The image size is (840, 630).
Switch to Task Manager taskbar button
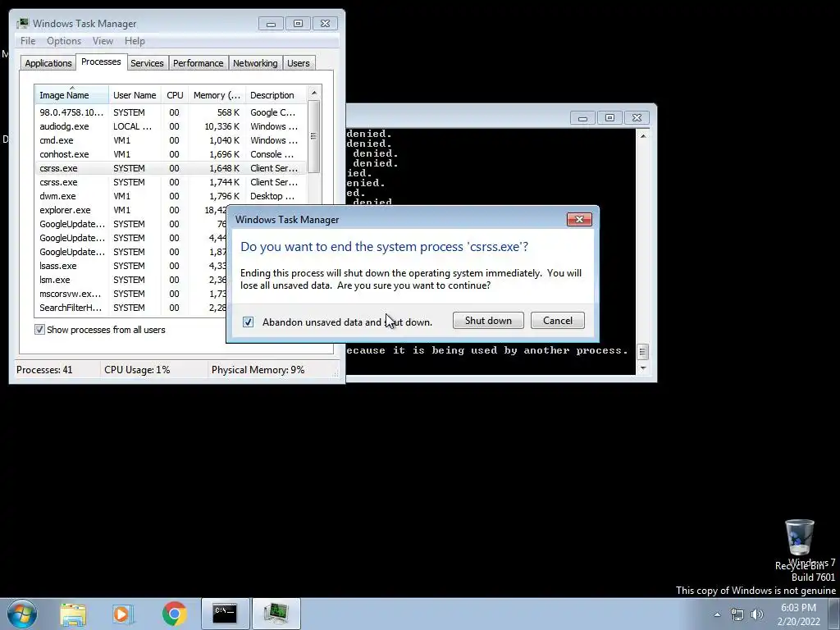pos(276,614)
